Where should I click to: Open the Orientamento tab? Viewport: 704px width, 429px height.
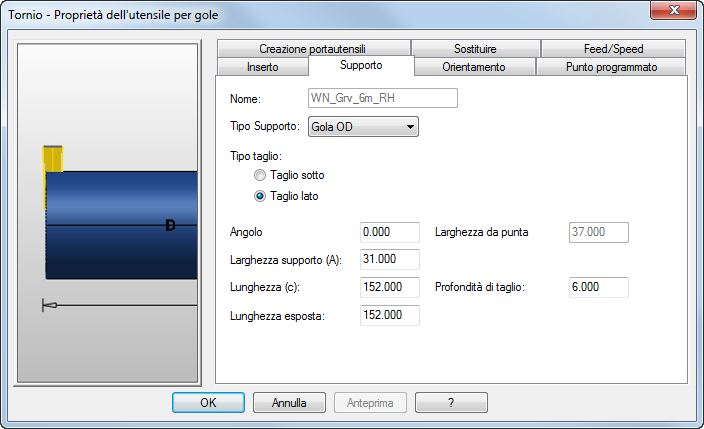474,67
